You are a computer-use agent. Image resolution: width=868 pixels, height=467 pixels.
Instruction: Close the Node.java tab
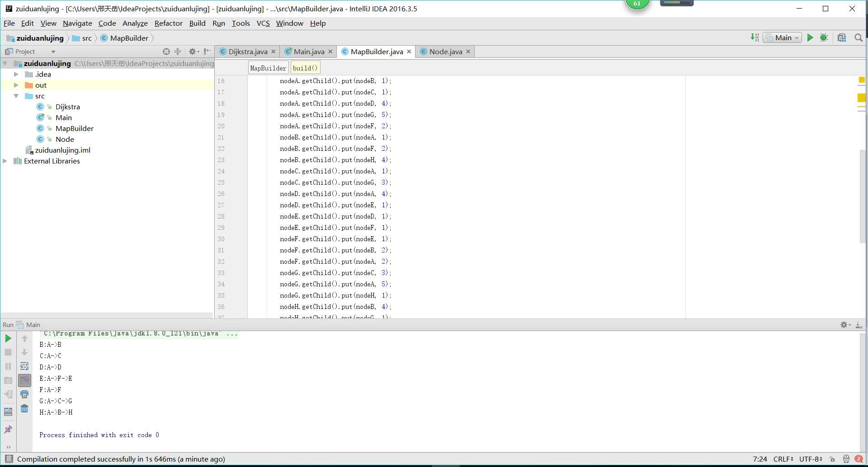(x=468, y=51)
